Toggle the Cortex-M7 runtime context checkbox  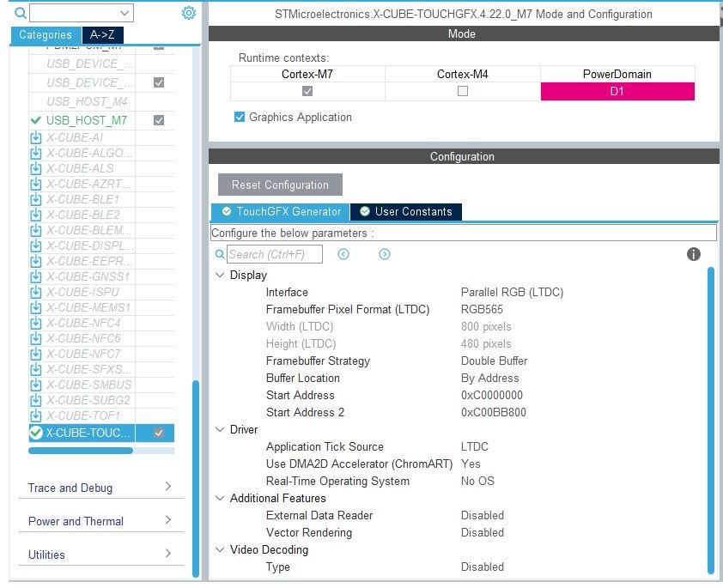307,91
